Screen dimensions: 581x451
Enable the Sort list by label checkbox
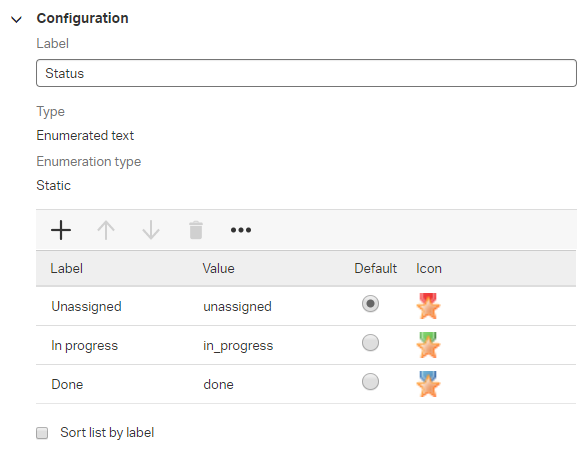pyautogui.click(x=42, y=433)
